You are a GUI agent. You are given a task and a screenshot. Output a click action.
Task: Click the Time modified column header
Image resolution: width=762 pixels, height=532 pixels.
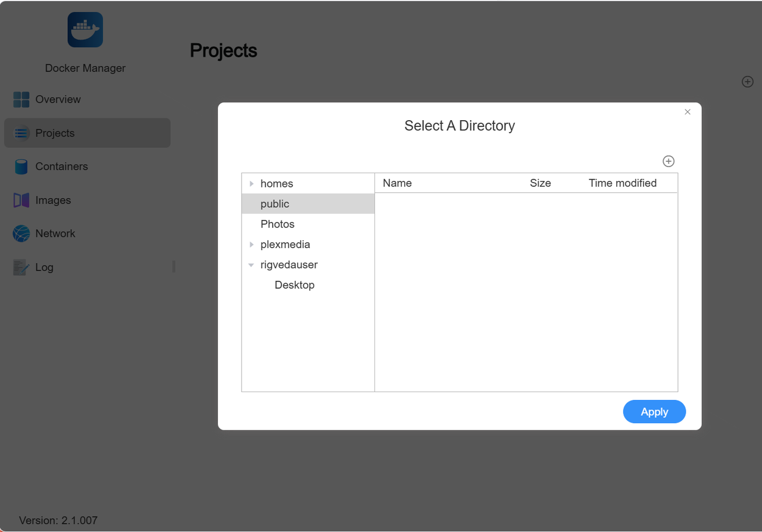pyautogui.click(x=622, y=183)
